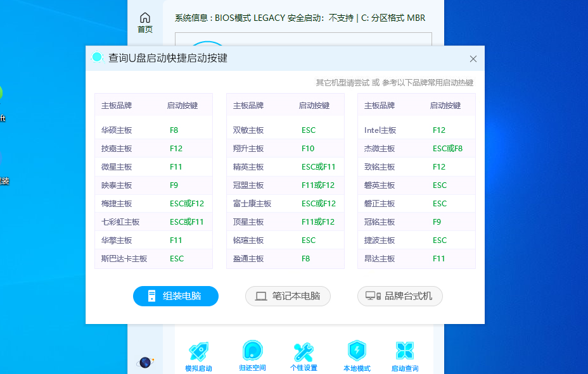The width and height of the screenshot is (588, 374).
Task: Select the Intel主板 row
Action: [417, 130]
